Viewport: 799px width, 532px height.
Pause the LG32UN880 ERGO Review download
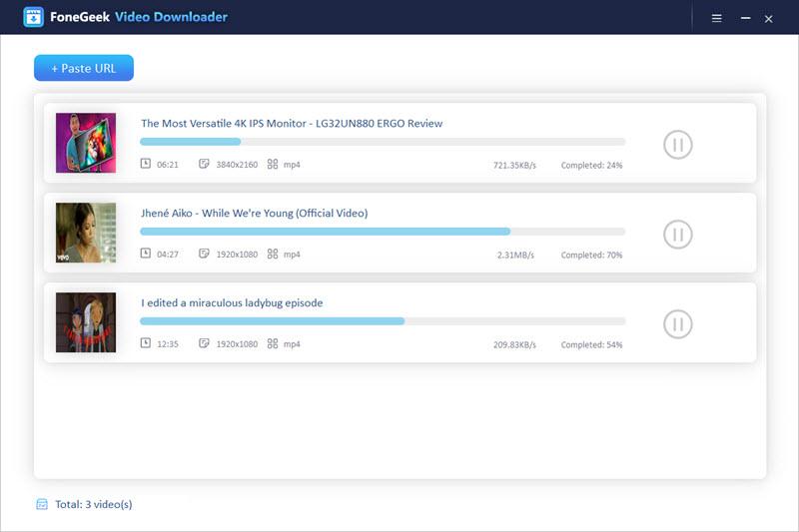(x=678, y=145)
